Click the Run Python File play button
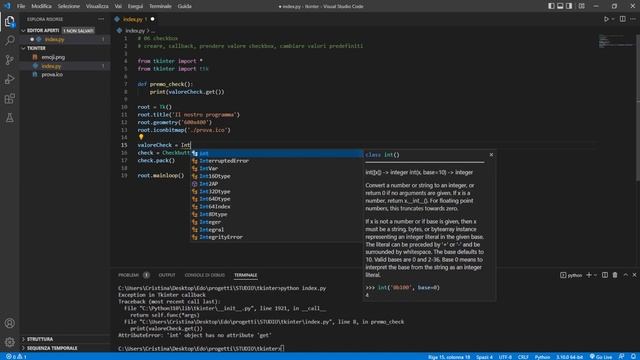The width and height of the screenshot is (640, 360). click(x=606, y=19)
